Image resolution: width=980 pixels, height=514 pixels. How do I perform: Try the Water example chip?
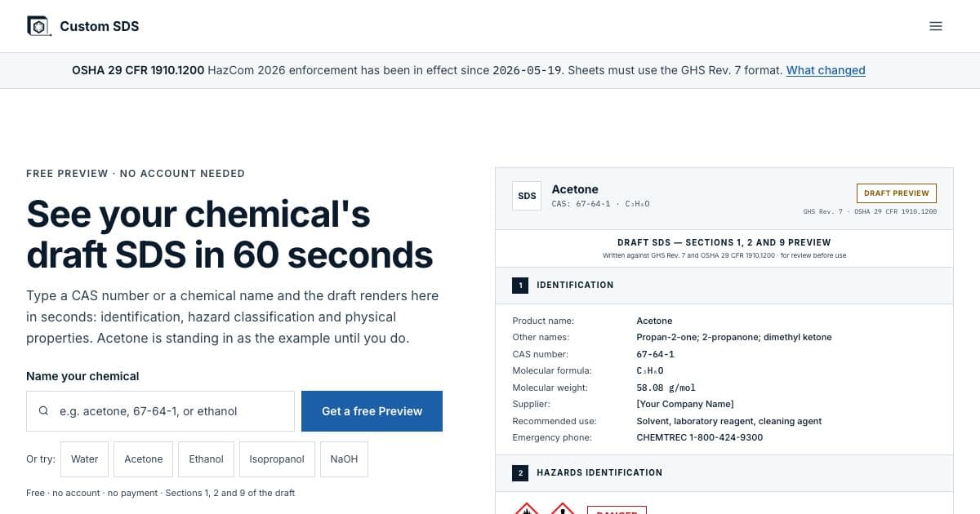(x=84, y=459)
